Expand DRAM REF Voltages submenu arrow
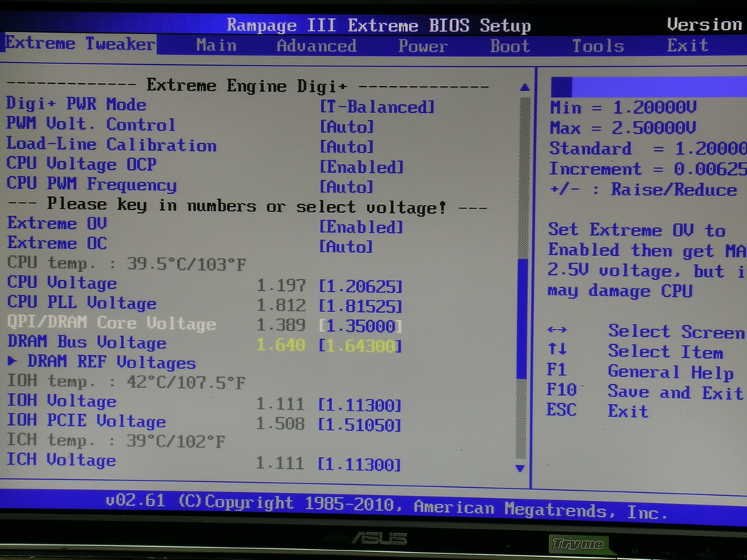Image resolution: width=747 pixels, height=560 pixels. point(12,362)
